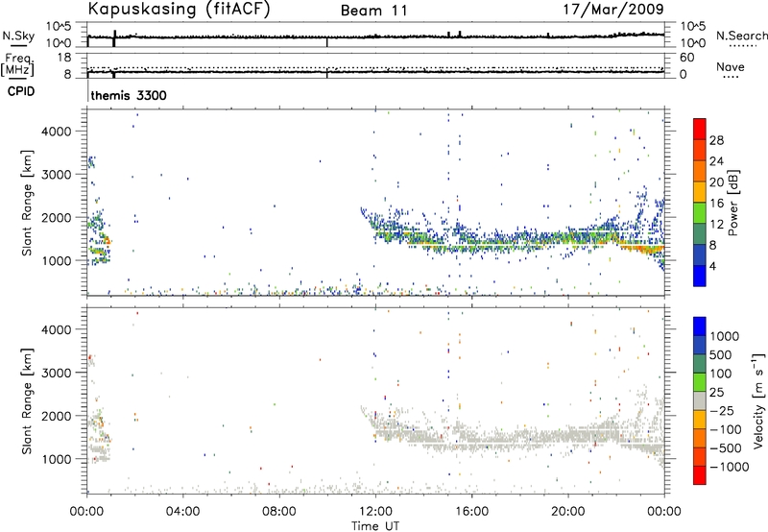Click the "−100" label on Velocity scale
768x532 pixels.
click(x=726, y=429)
